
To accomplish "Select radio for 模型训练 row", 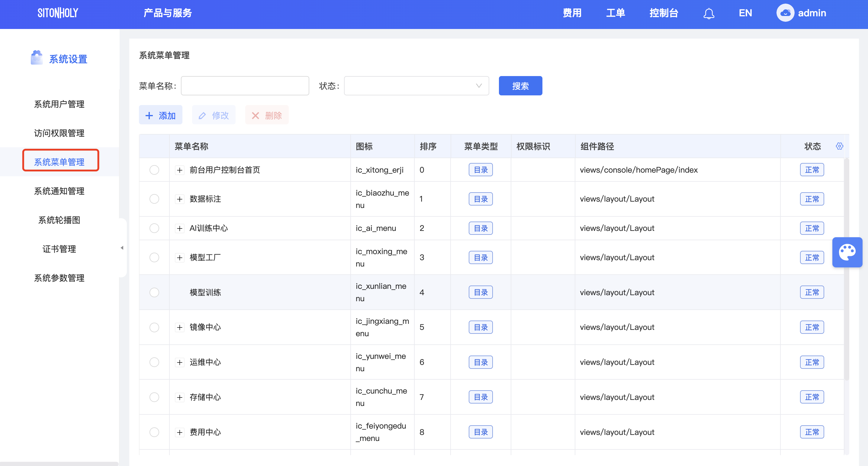I will point(154,292).
